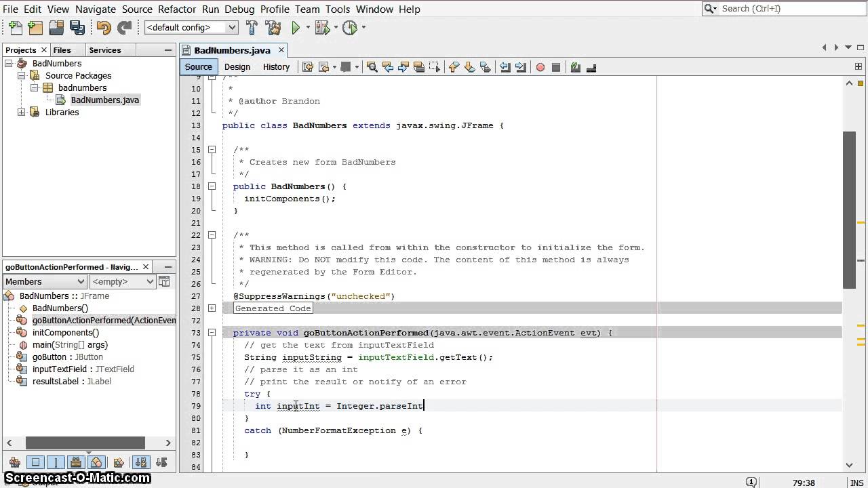Toggle Show Fields button in Navigator

click(36, 462)
